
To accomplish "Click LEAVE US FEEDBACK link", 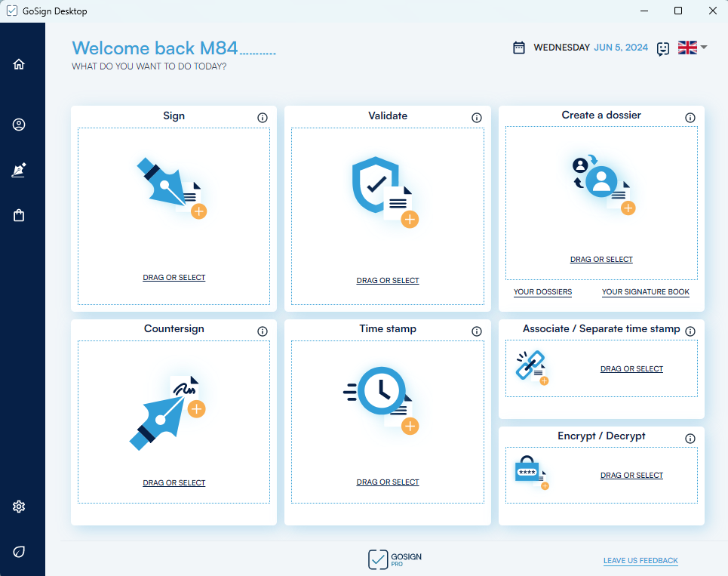I will tap(640, 561).
